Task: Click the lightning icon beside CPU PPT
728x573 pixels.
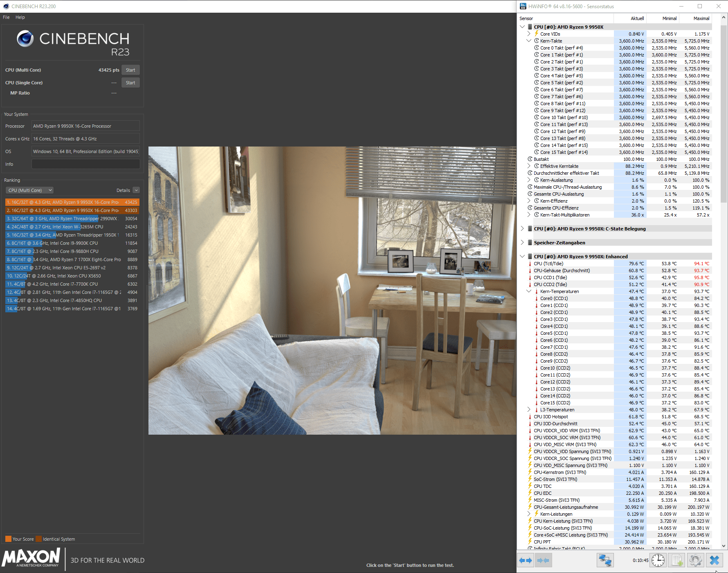Action: pos(530,542)
